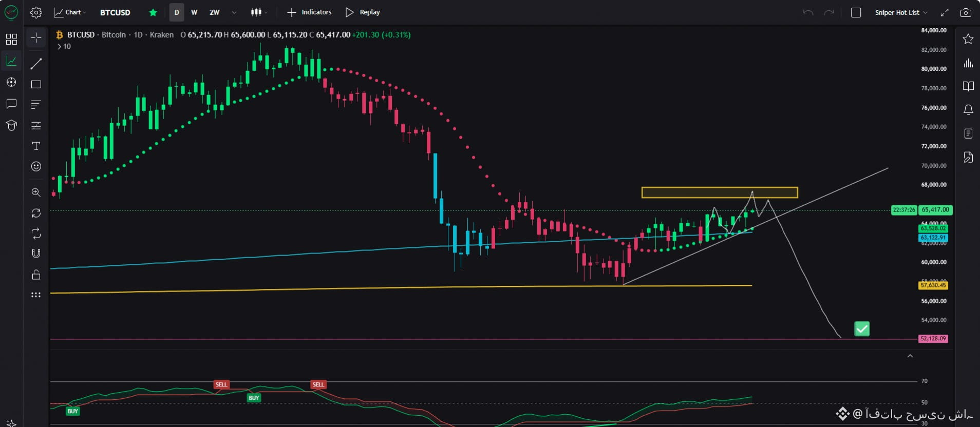980x427 pixels.
Task: Click the 63,528.02 green price label
Action: point(933,228)
